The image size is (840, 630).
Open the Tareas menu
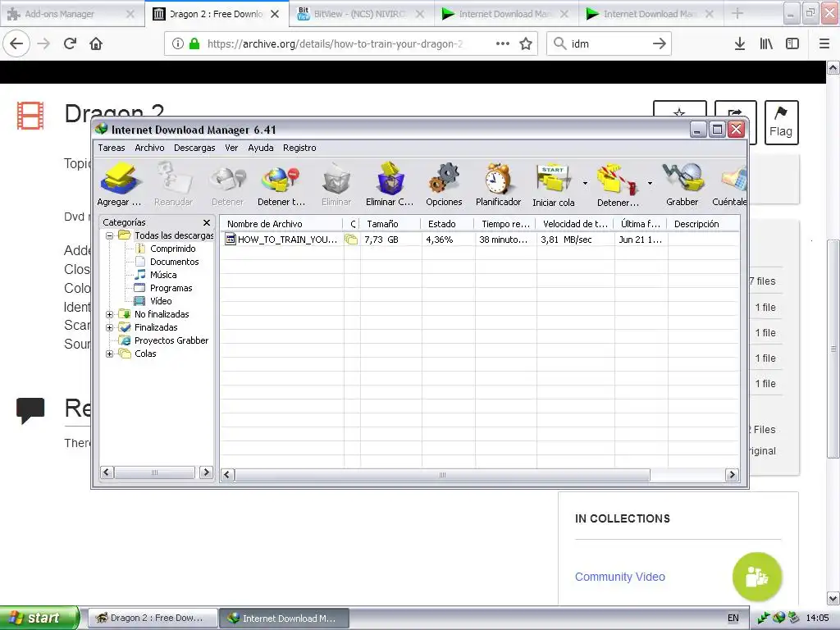coord(112,148)
